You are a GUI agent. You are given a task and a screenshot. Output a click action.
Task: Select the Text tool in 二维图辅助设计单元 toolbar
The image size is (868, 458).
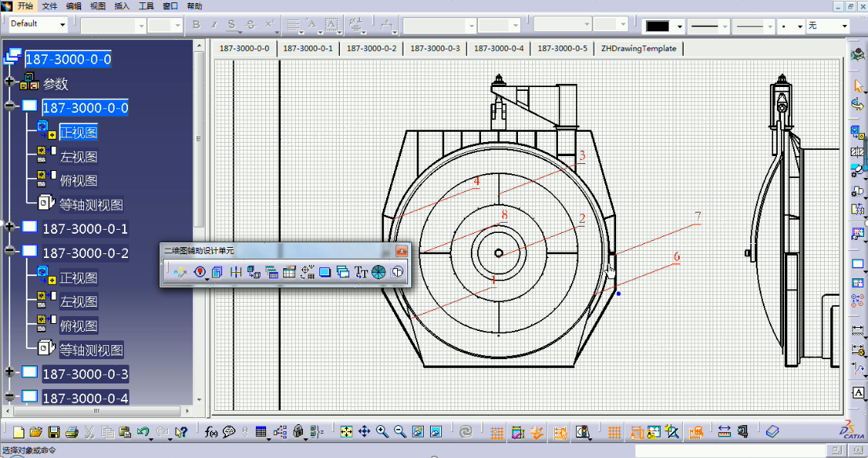(x=359, y=272)
